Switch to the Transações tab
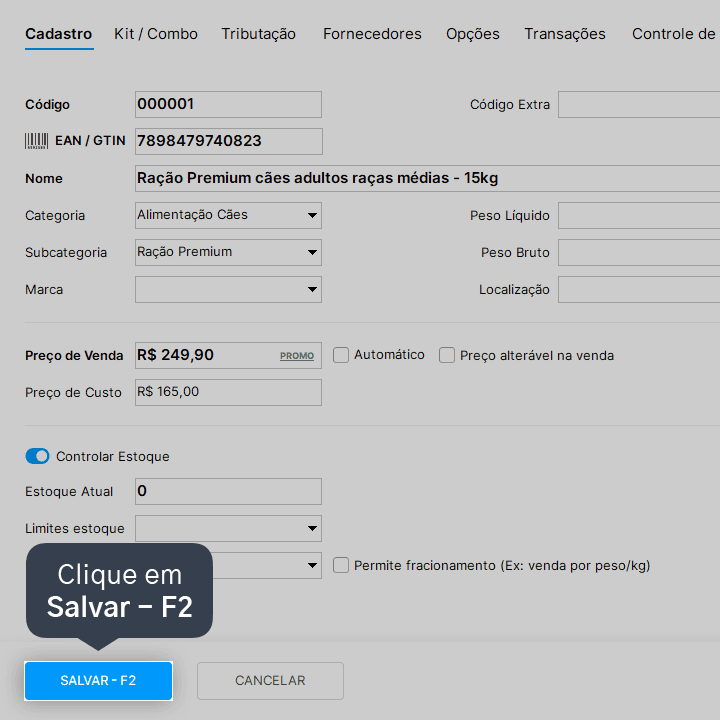 coord(565,34)
